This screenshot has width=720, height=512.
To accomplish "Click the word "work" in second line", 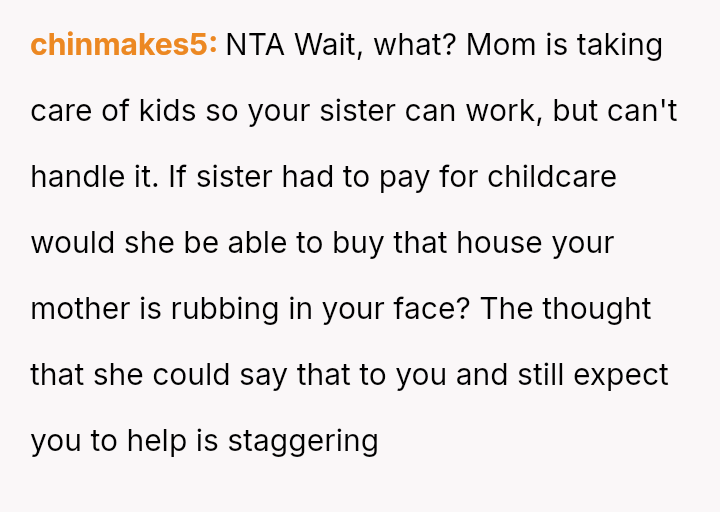I will 501,111.
